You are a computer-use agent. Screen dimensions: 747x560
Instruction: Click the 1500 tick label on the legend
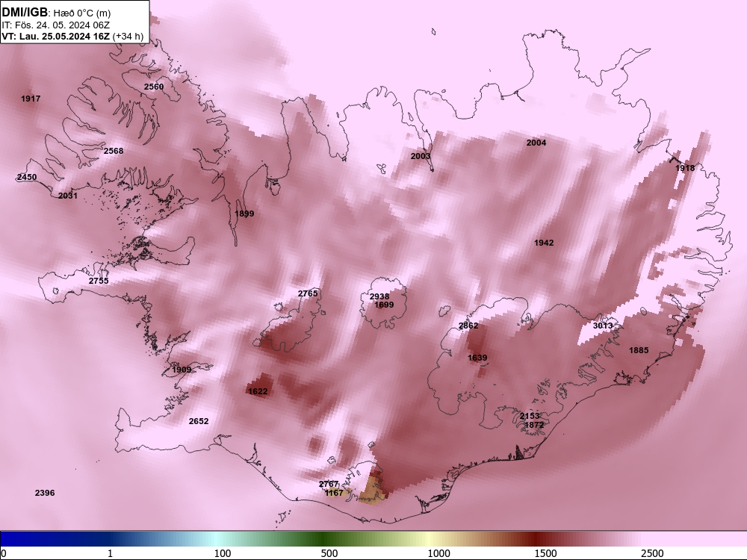(545, 553)
